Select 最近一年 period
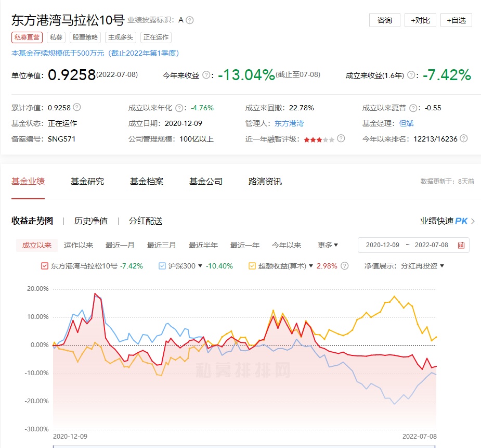 click(x=245, y=245)
